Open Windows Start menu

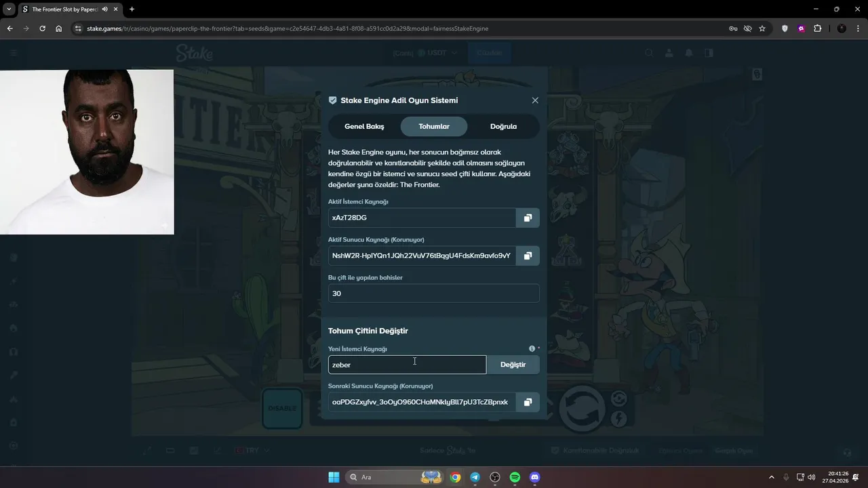334,477
